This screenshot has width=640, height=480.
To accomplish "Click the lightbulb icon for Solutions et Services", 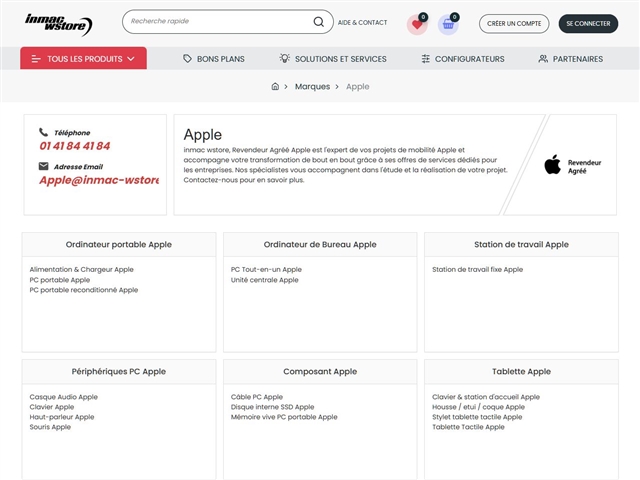I will tap(284, 58).
